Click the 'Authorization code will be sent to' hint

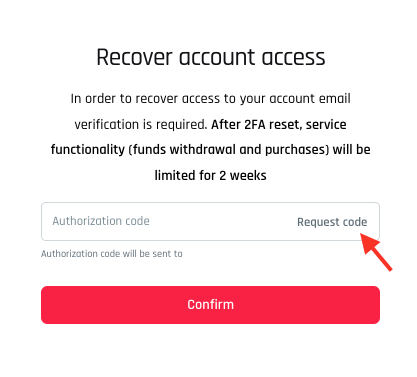(112, 254)
